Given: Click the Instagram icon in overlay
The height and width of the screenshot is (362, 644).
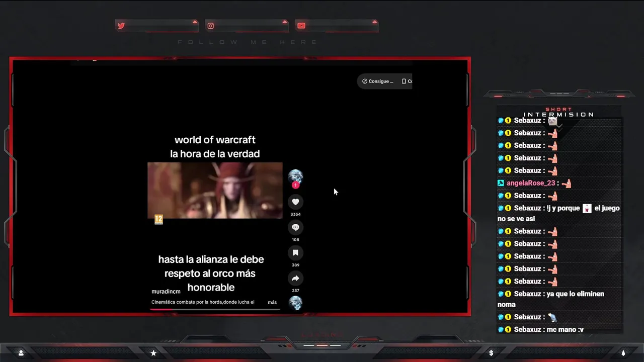Looking at the screenshot, I should click(x=211, y=26).
